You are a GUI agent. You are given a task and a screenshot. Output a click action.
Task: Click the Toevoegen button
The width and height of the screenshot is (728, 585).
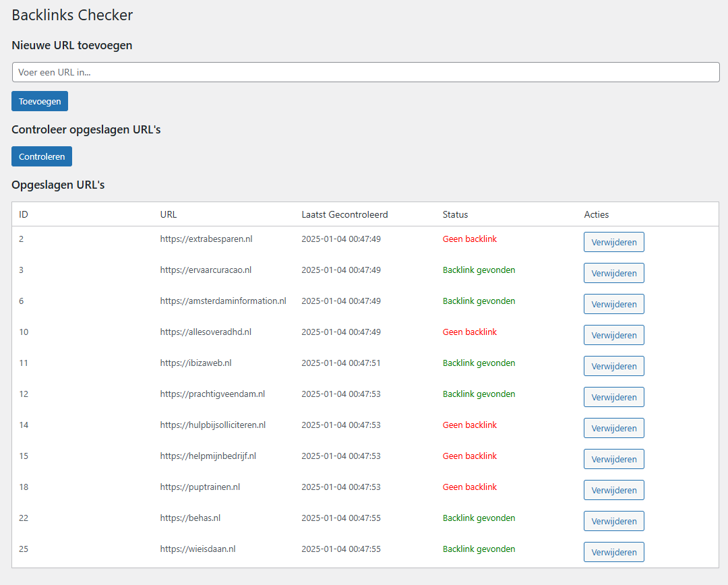[x=40, y=101]
